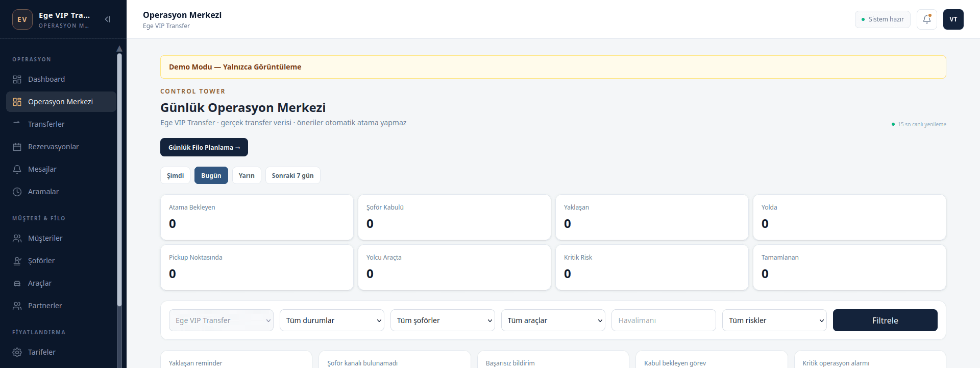Click the Atama Bekleyen stat card
The image size is (980, 368).
tap(257, 217)
